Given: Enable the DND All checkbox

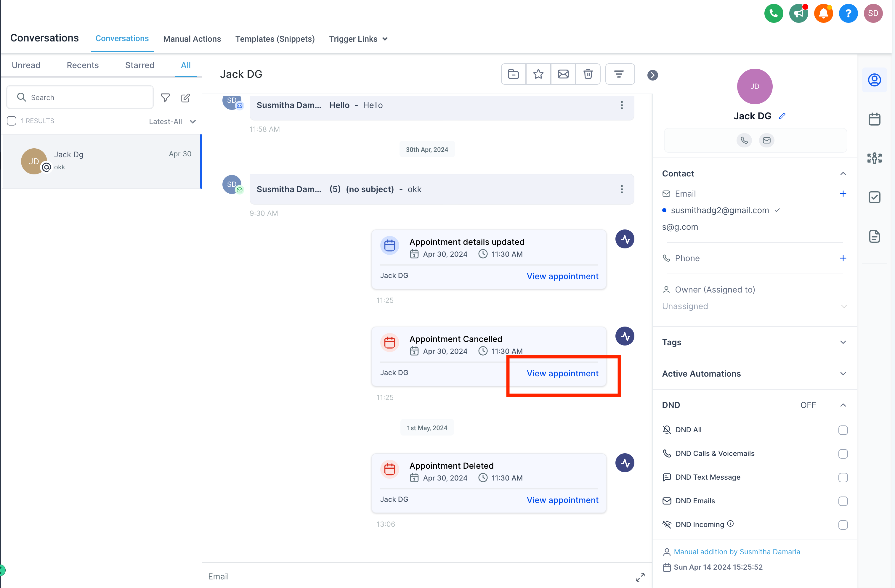Looking at the screenshot, I should point(843,430).
